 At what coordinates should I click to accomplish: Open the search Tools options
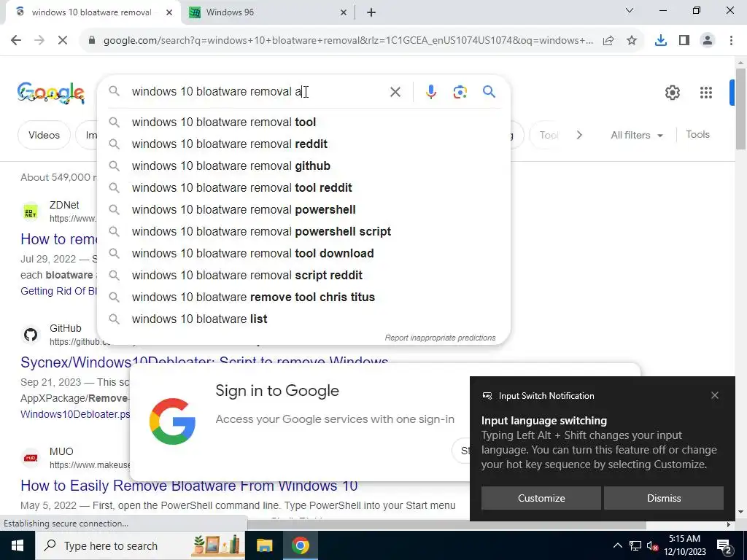click(x=697, y=135)
